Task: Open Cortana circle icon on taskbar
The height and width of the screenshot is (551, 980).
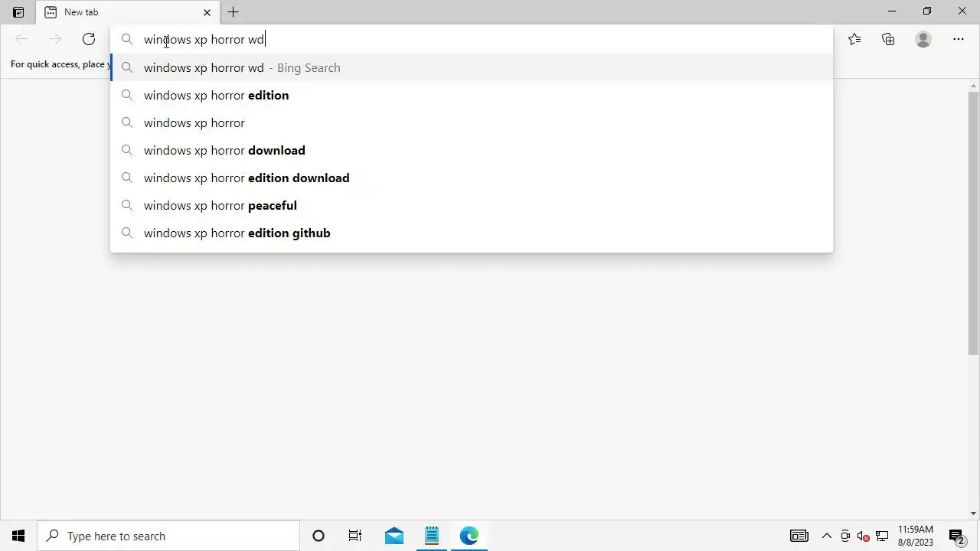Action: tap(318, 536)
